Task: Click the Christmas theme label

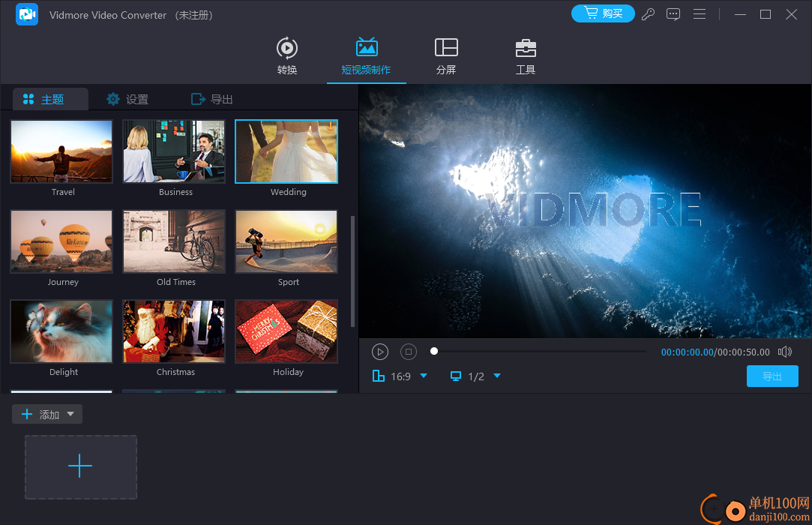Action: 175,372
